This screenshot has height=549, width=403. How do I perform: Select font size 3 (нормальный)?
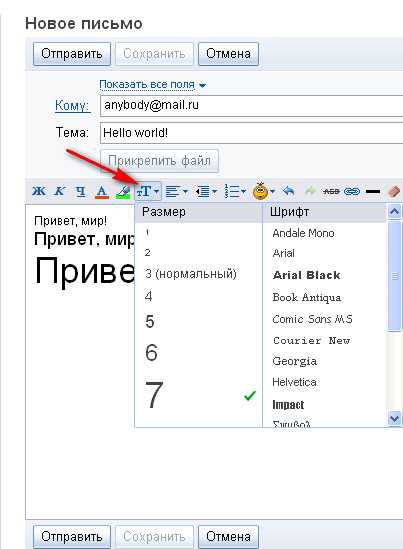[199, 273]
